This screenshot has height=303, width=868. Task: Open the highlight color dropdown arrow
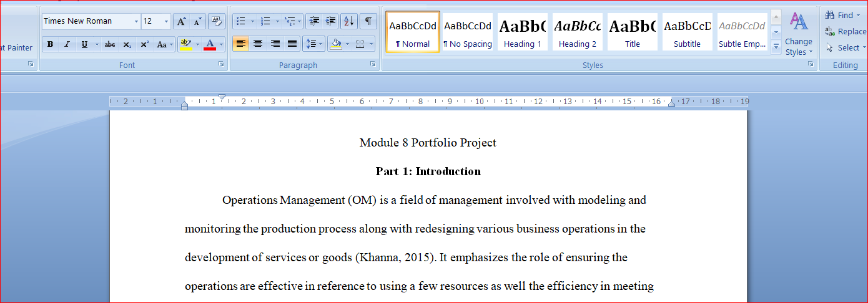[197, 44]
